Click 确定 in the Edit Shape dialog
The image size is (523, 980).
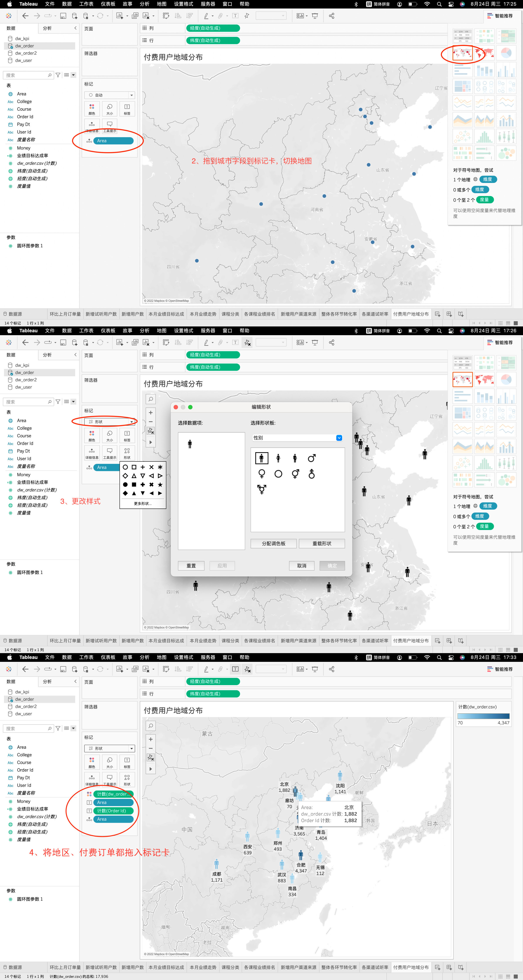(x=332, y=566)
